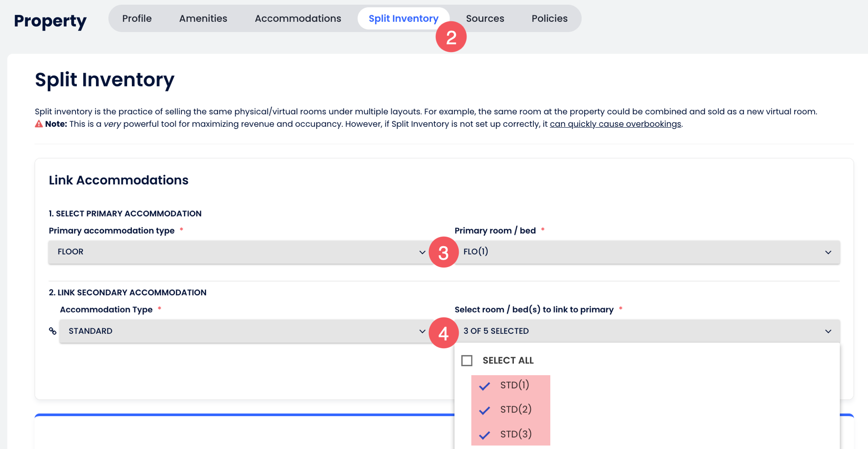The height and width of the screenshot is (449, 868).
Task: Open the Amenities tab
Action: (203, 19)
